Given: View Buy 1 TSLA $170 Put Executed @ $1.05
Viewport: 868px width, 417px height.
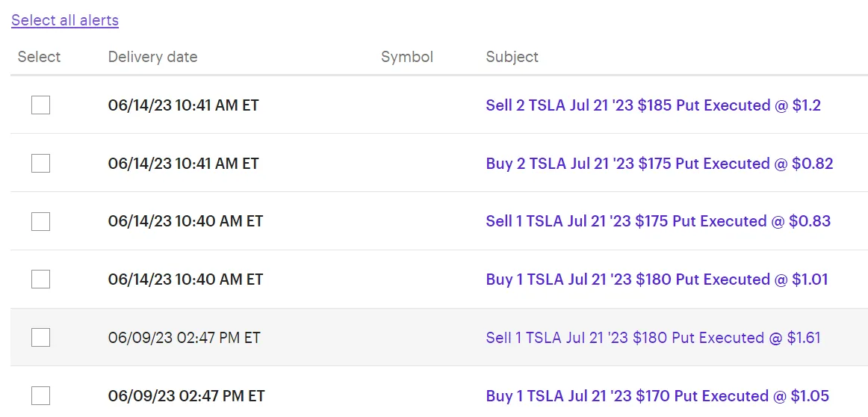Looking at the screenshot, I should [x=657, y=395].
